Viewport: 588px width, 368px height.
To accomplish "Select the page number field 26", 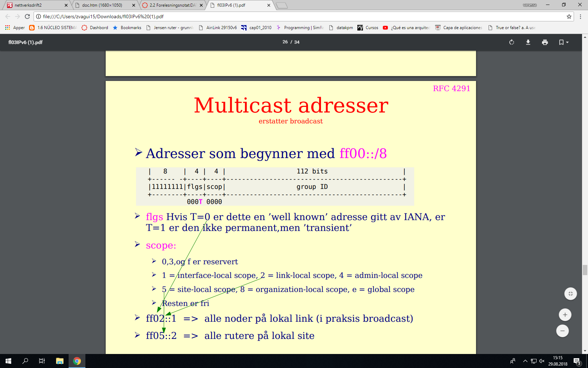I will 285,42.
